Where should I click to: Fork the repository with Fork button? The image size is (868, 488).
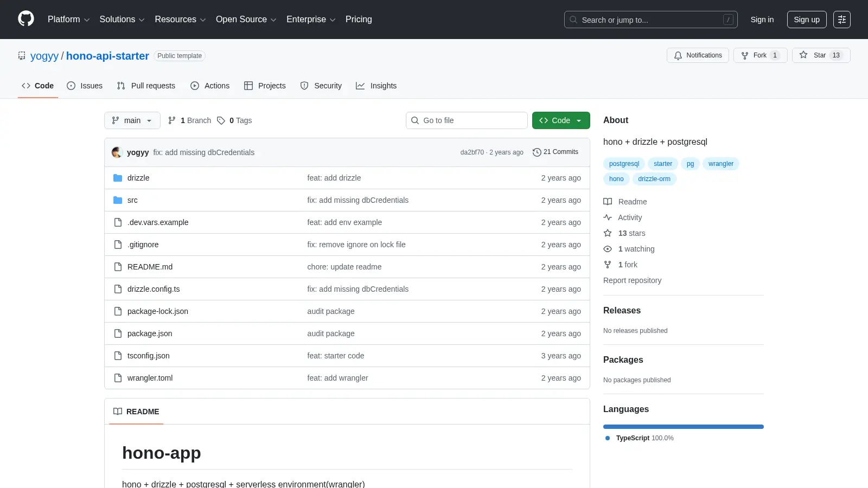[x=760, y=55]
